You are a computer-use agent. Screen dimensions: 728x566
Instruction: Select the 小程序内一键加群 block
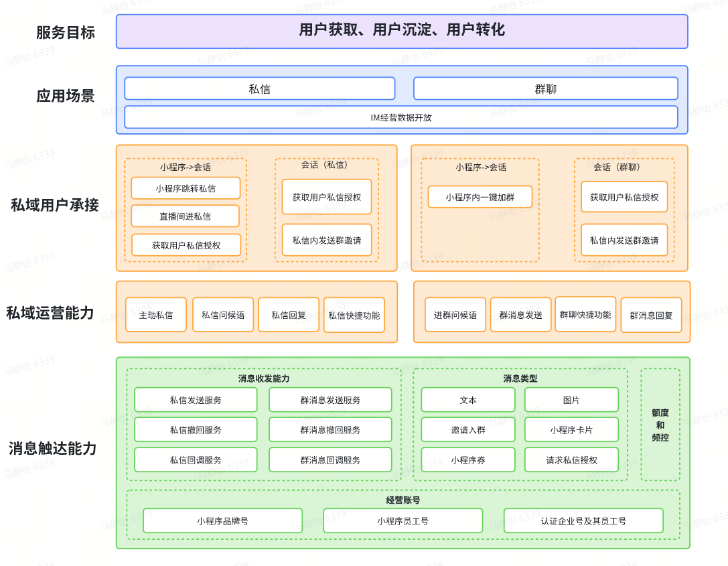coord(480,197)
